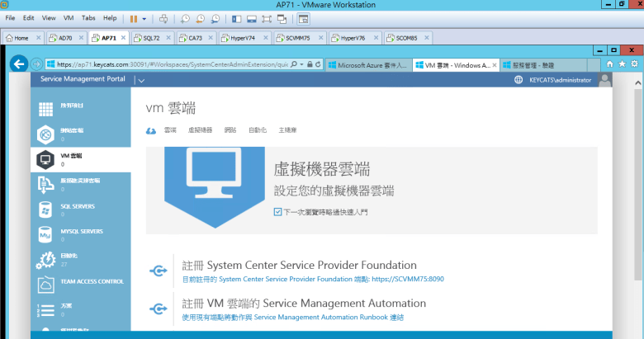Click the browser back arrow button
Viewport: 644px width, 339px height.
(x=18, y=64)
